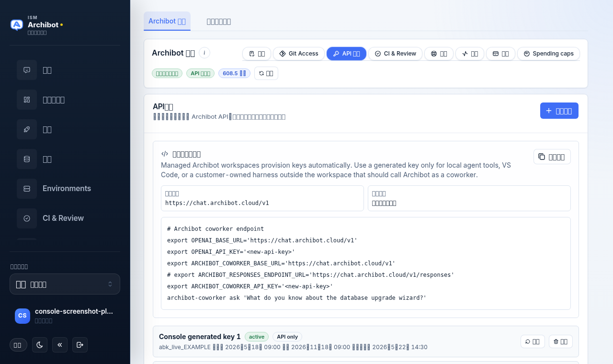This screenshot has height=364, width=613.
Task: Click the export OPENAI_API_KEY code line
Action: [231, 252]
